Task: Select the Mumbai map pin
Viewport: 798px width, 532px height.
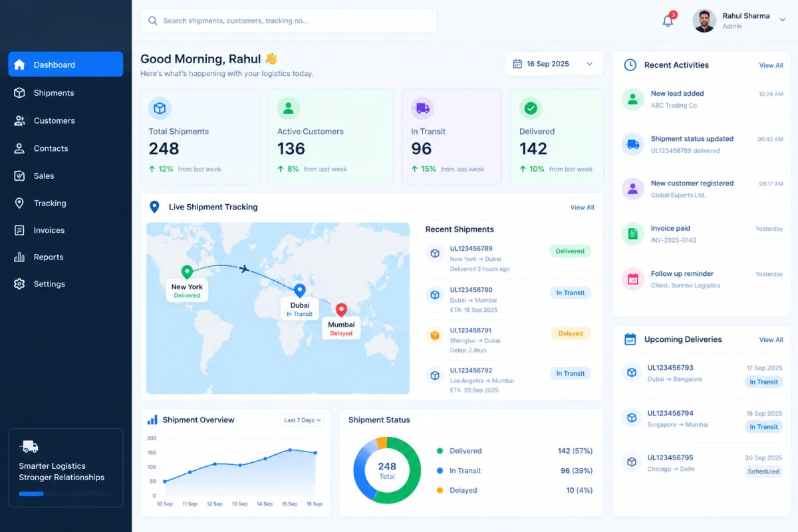Action: [341, 310]
